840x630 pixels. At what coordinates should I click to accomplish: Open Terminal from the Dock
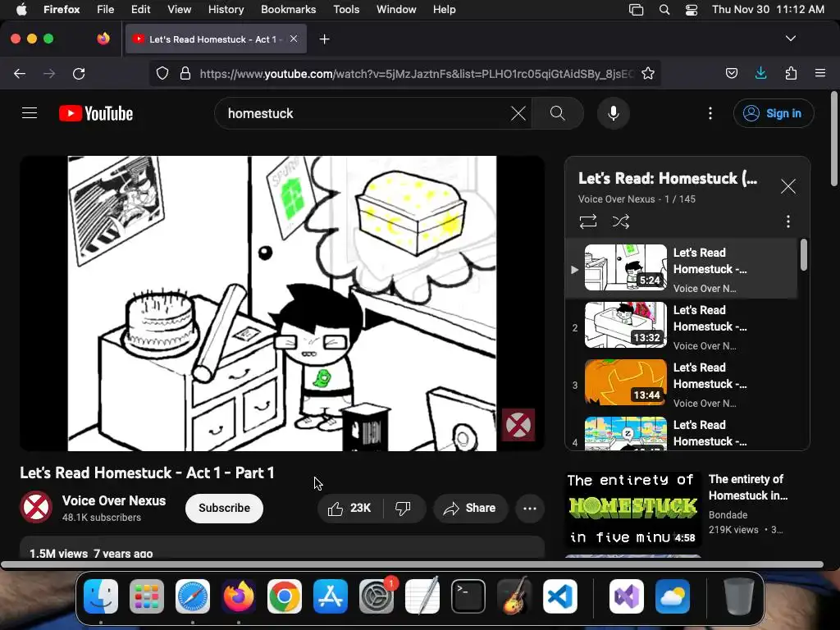(x=468, y=596)
